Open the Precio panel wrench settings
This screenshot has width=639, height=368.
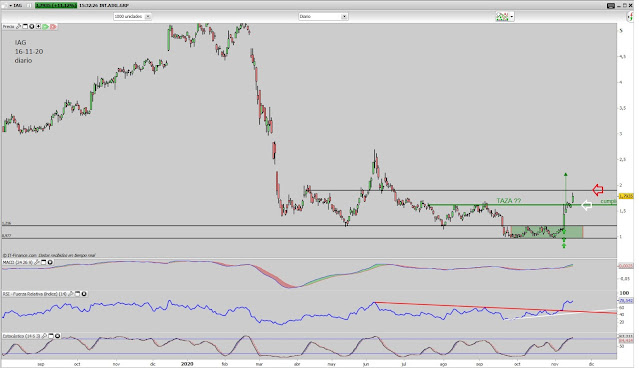point(18,26)
